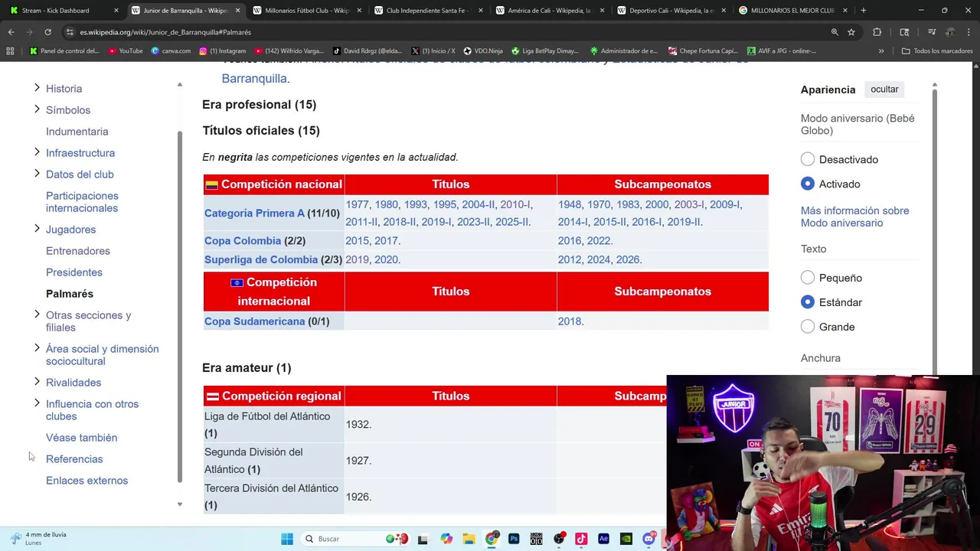The image size is (980, 551).
Task: Open a new browser tab
Action: 864,11
